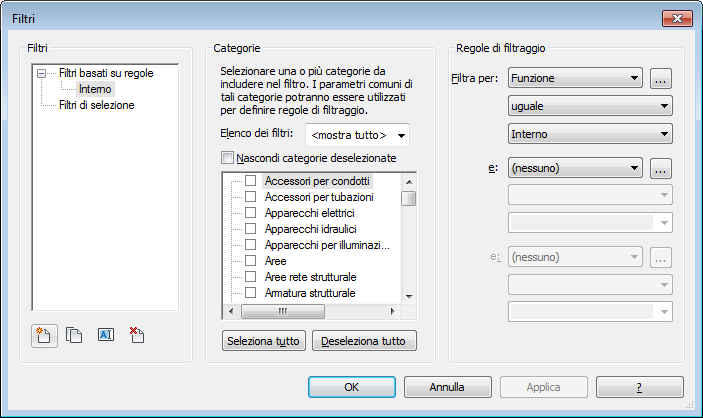703x418 pixels.
Task: Select Filtri di selezione tree item
Action: (96, 105)
